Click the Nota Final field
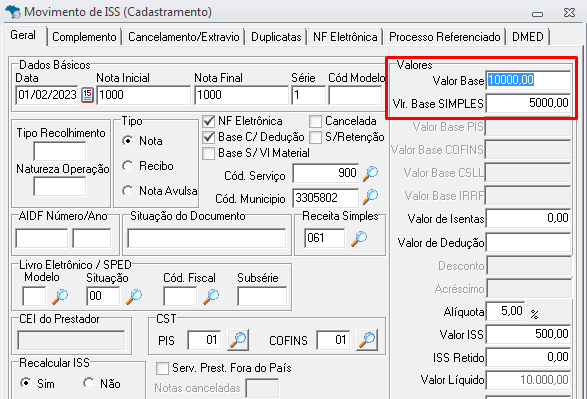587x399 pixels. [242, 95]
